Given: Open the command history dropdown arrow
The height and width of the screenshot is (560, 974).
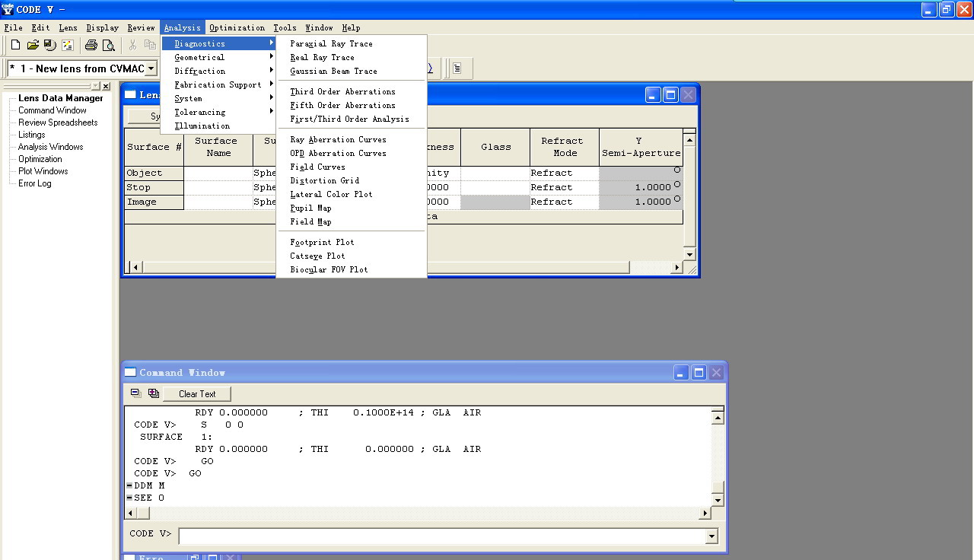Looking at the screenshot, I should pos(711,536).
